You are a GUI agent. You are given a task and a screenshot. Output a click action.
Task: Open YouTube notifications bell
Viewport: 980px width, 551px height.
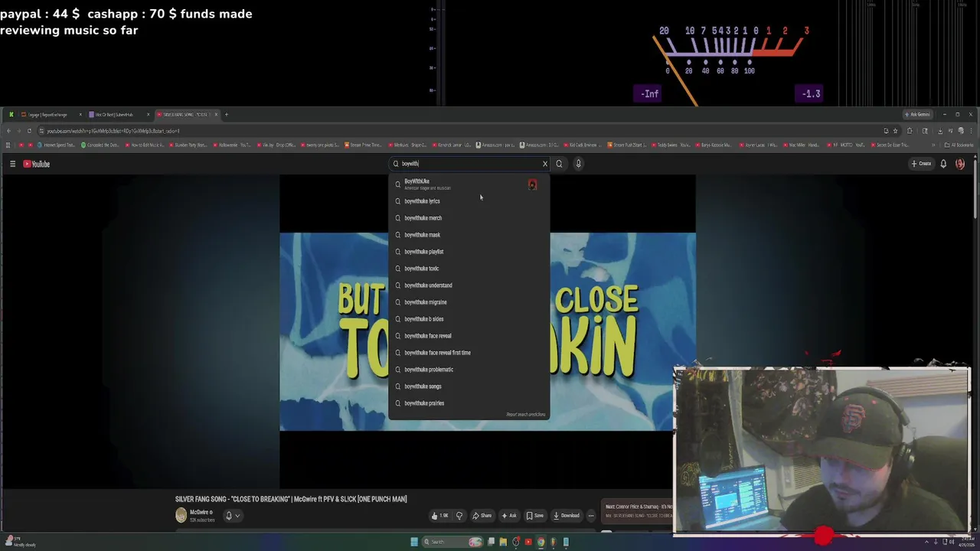pyautogui.click(x=943, y=164)
